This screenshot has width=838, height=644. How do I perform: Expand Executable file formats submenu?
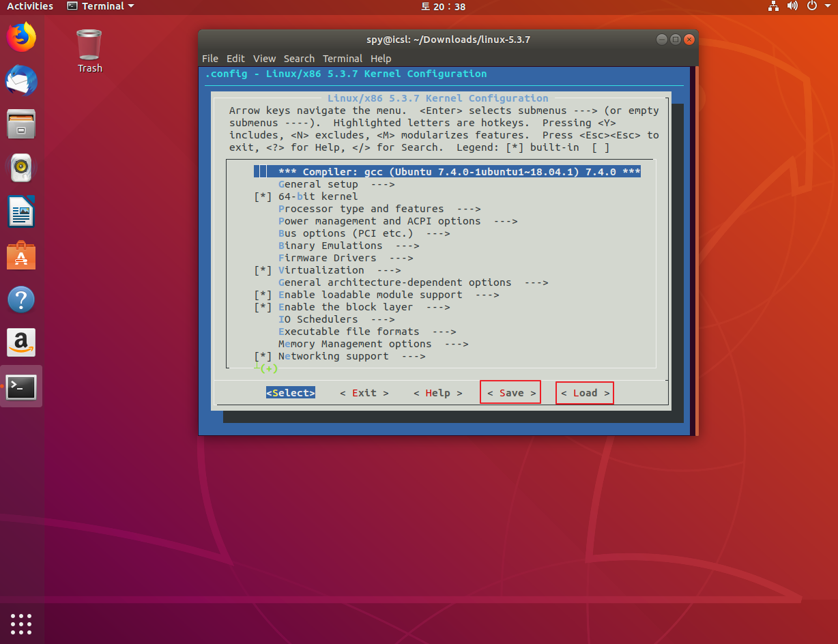367,332
